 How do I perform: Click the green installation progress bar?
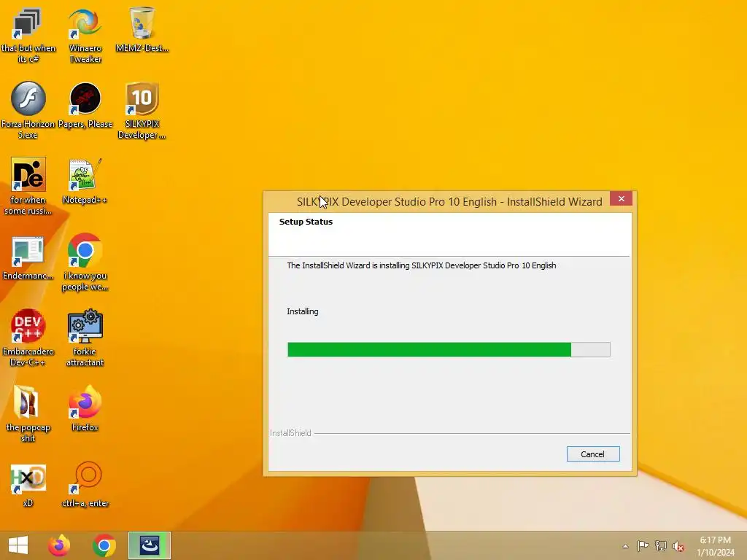pos(449,349)
